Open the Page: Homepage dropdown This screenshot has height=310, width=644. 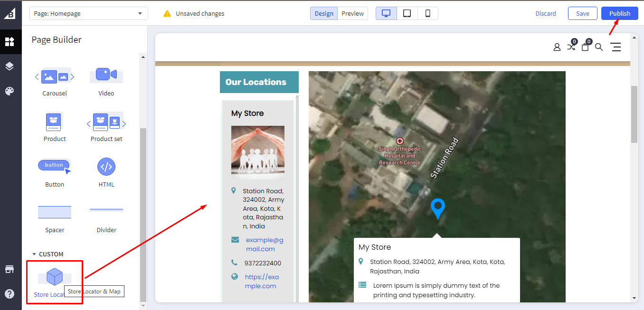[89, 14]
